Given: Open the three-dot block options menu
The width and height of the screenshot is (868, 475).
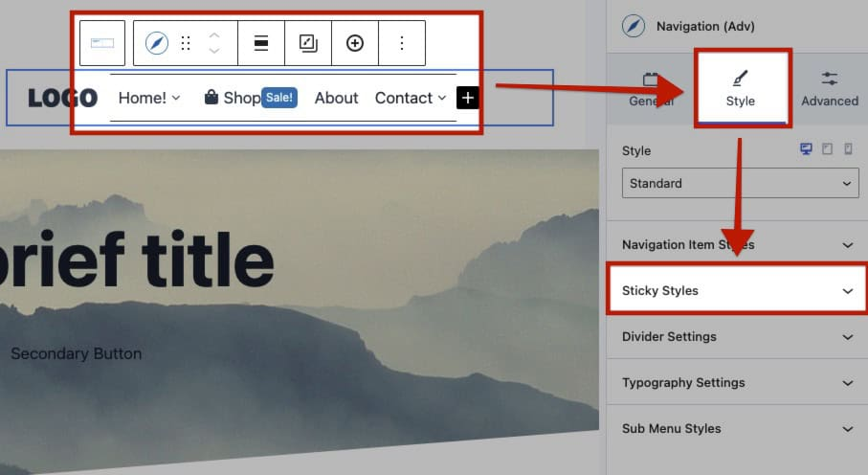Looking at the screenshot, I should click(402, 43).
